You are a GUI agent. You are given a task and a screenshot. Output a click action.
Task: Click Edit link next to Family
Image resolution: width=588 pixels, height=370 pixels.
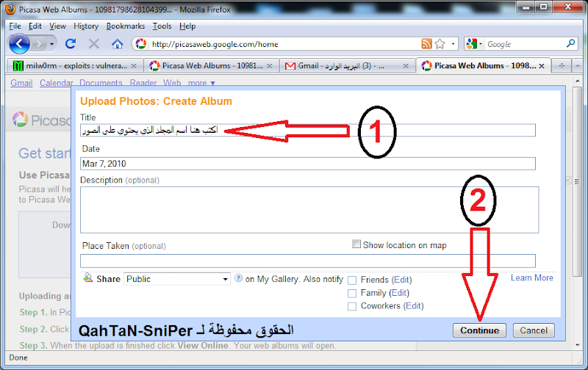399,293
